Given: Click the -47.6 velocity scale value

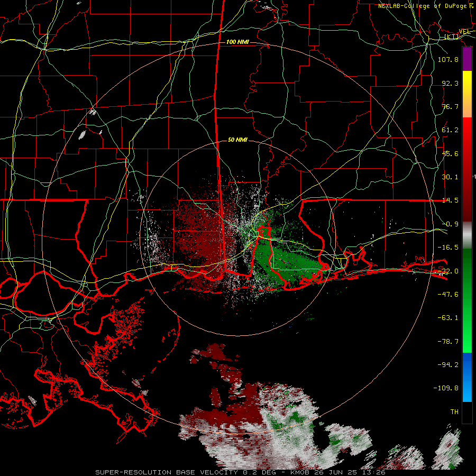Looking at the screenshot, I should click(448, 295).
